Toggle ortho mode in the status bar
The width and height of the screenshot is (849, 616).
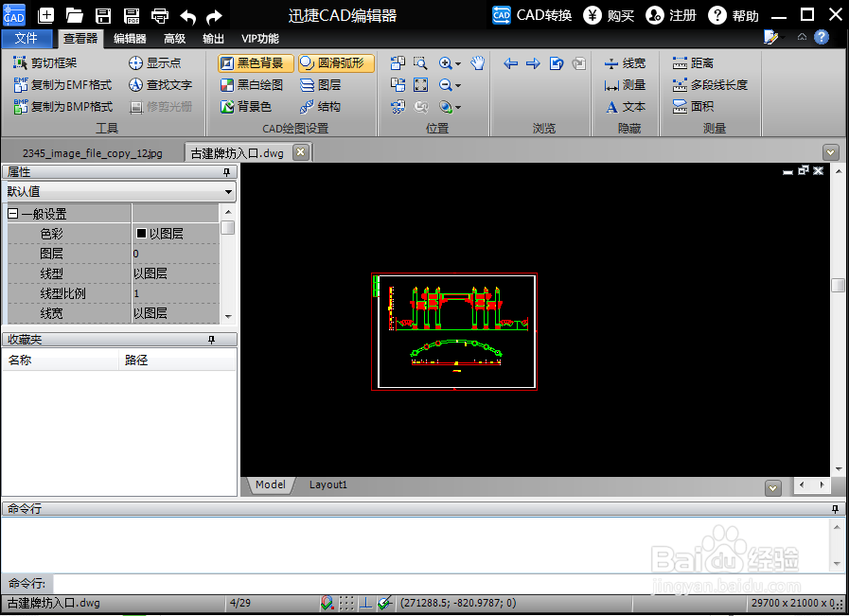(365, 603)
